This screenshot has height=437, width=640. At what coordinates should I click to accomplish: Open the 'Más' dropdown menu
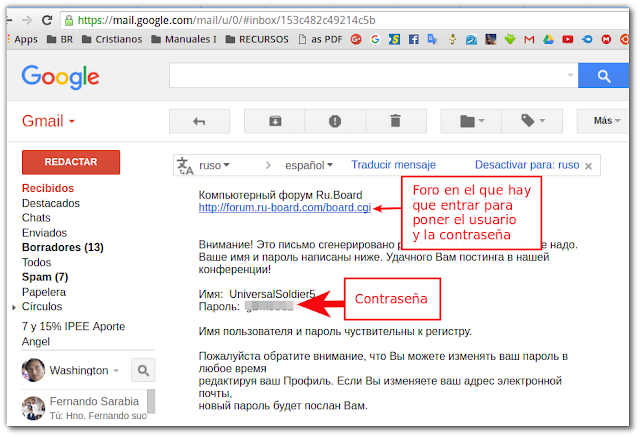pos(603,121)
